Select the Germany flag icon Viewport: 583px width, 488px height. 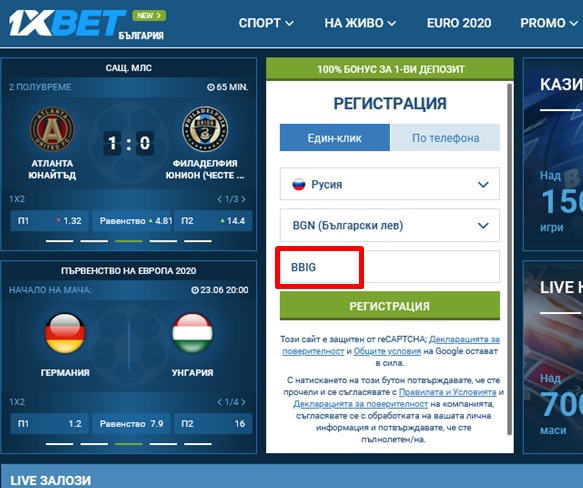65,333
